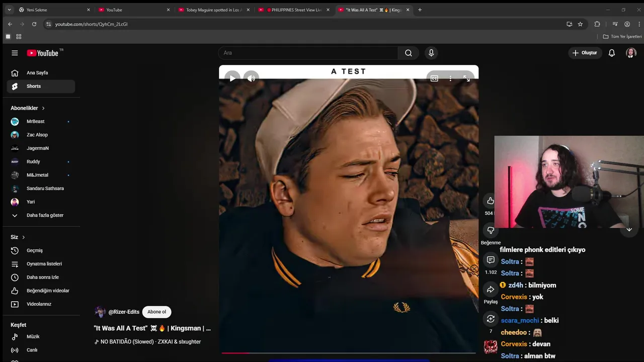Viewport: 644px width, 362px height.
Task: Click the address bar URL
Action: point(91,24)
